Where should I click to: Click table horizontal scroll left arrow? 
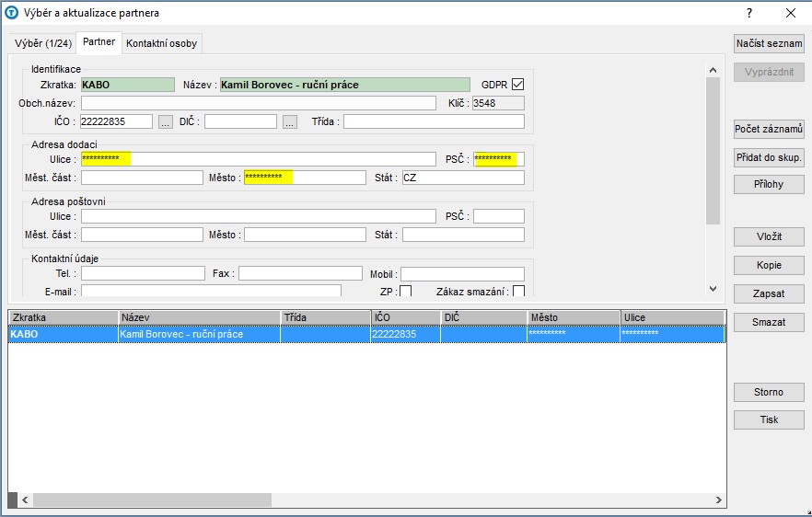coord(25,500)
